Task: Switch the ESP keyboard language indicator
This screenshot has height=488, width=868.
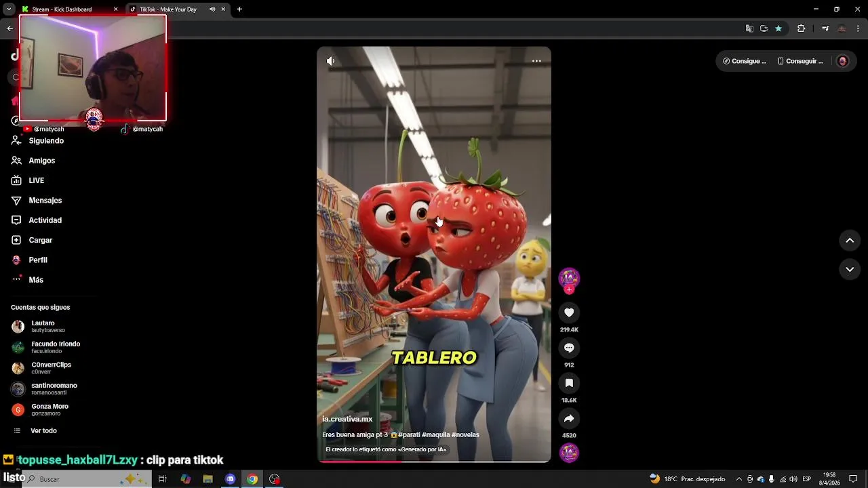Action: (x=807, y=479)
